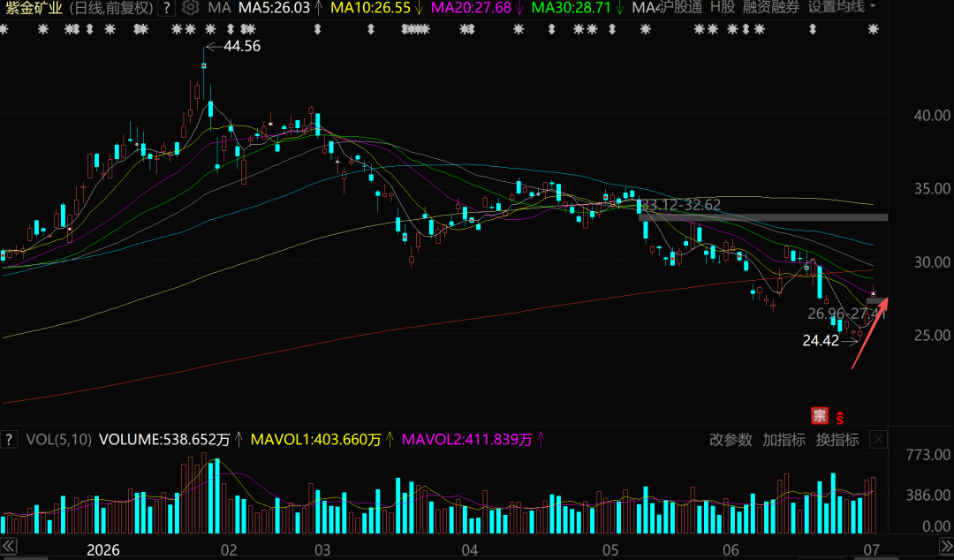Close the VOL indicator sub-chart
The height and width of the screenshot is (560, 954).
[879, 440]
